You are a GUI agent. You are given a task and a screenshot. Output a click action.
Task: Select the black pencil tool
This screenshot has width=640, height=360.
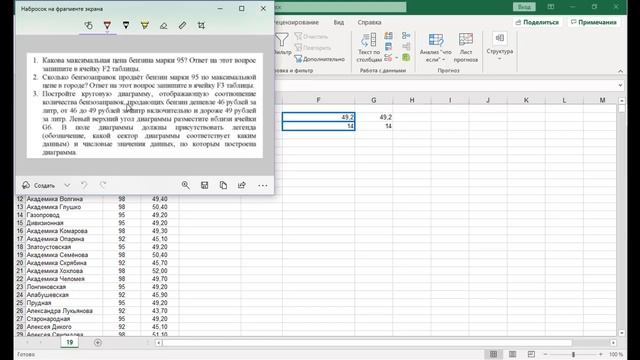126,25
